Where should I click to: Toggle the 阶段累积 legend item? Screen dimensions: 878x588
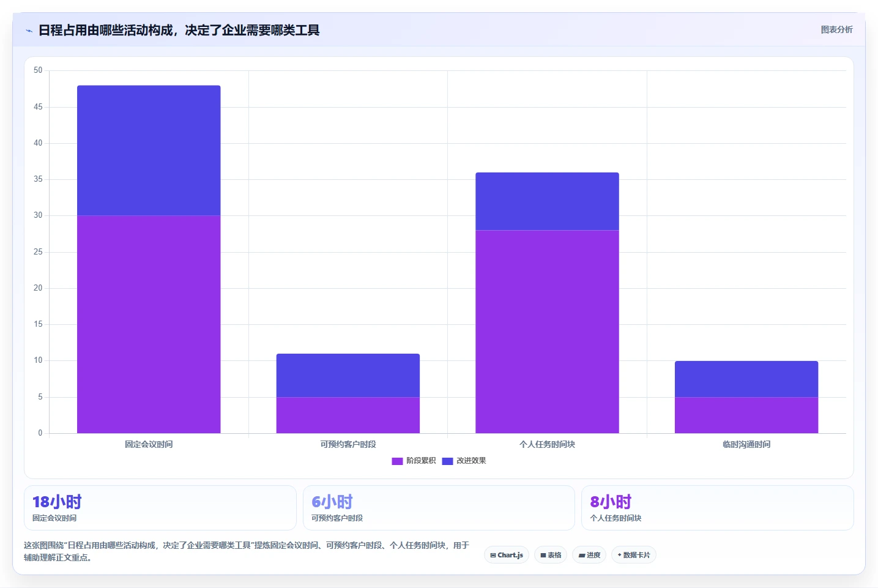[414, 461]
